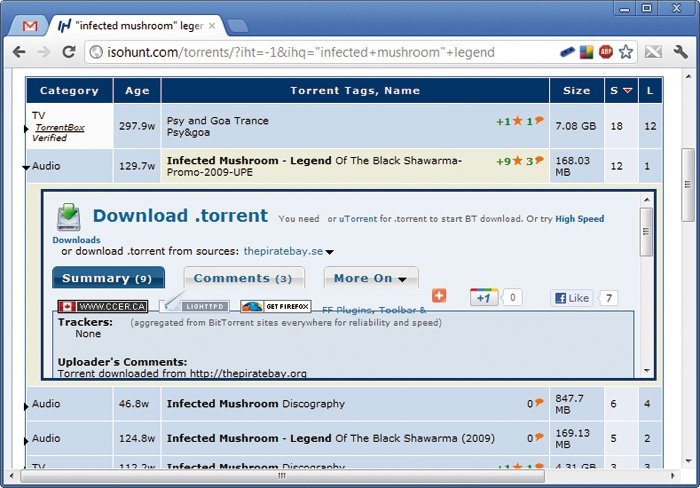Image resolution: width=700 pixels, height=488 pixels.
Task: Click the Get Firefox badge
Action: coord(275,306)
